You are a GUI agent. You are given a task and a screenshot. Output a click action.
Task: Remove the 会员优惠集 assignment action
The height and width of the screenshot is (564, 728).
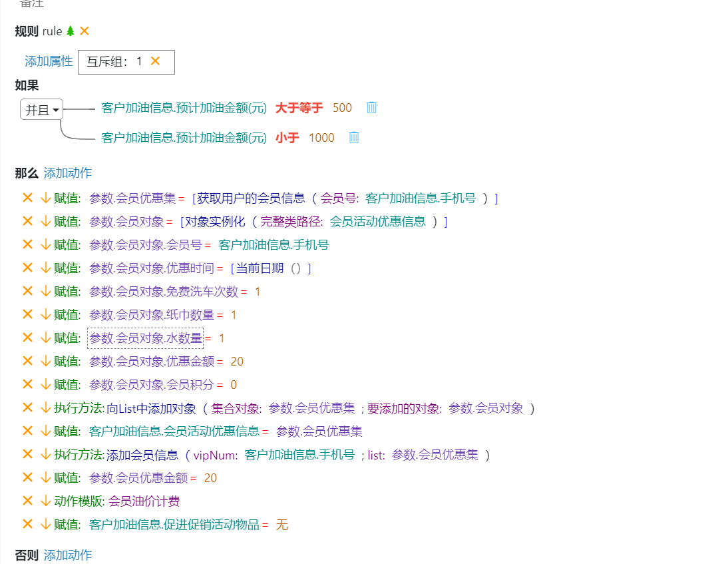click(x=27, y=198)
